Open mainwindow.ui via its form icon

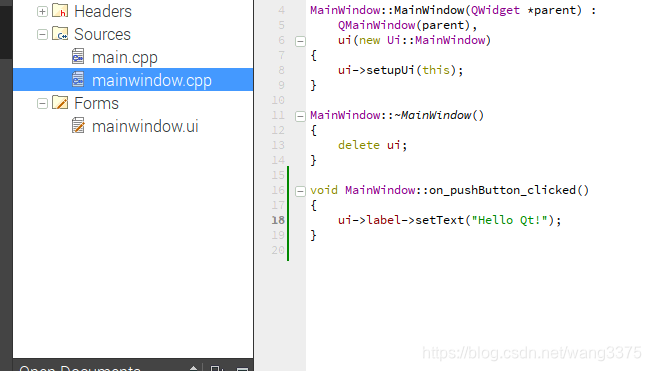(78, 125)
